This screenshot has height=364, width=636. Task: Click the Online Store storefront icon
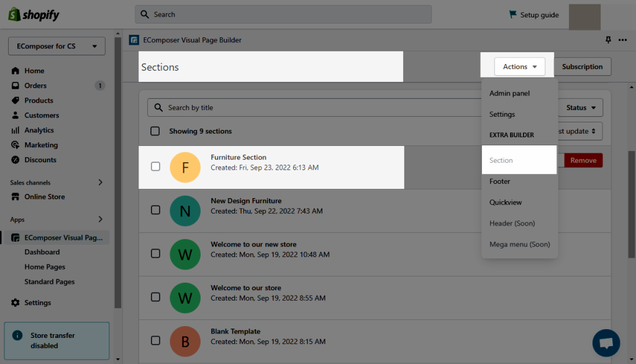pos(16,197)
